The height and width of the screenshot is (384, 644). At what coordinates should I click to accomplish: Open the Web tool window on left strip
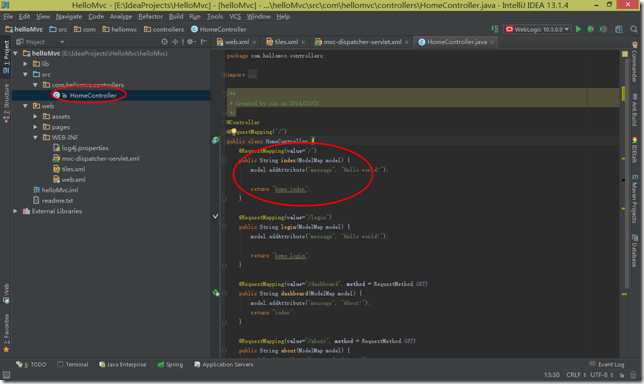6,293
